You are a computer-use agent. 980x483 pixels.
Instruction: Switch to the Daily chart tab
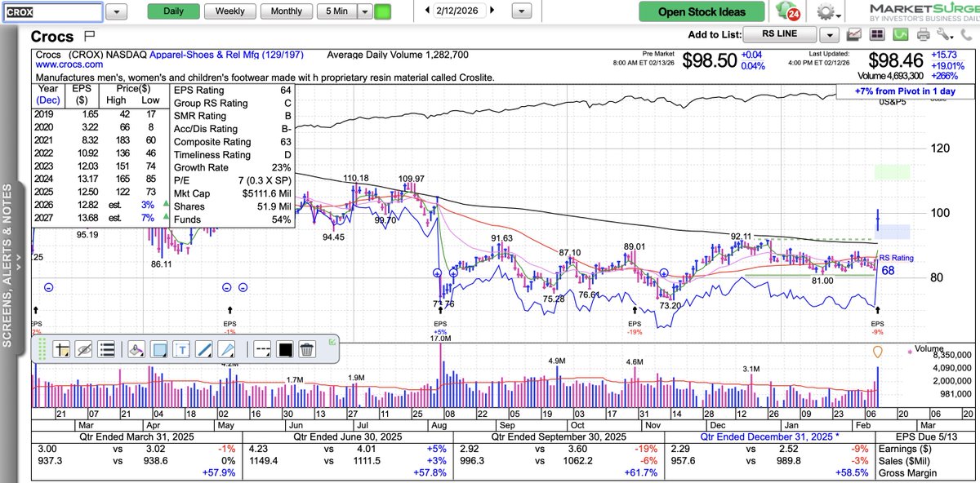pos(173,11)
